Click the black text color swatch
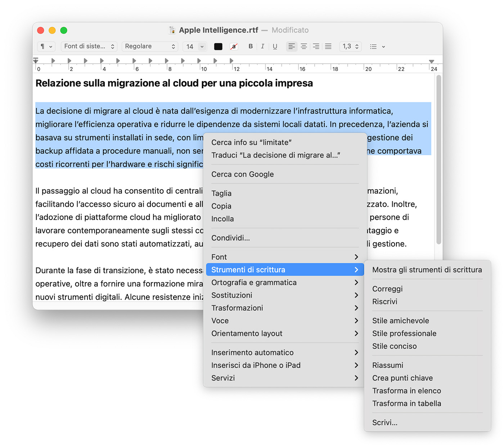The width and height of the screenshot is (504, 447). pyautogui.click(x=218, y=46)
